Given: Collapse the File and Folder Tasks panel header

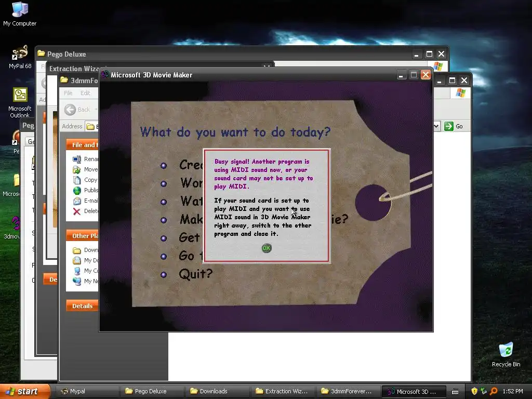Looking at the screenshot, I should click(82, 145).
